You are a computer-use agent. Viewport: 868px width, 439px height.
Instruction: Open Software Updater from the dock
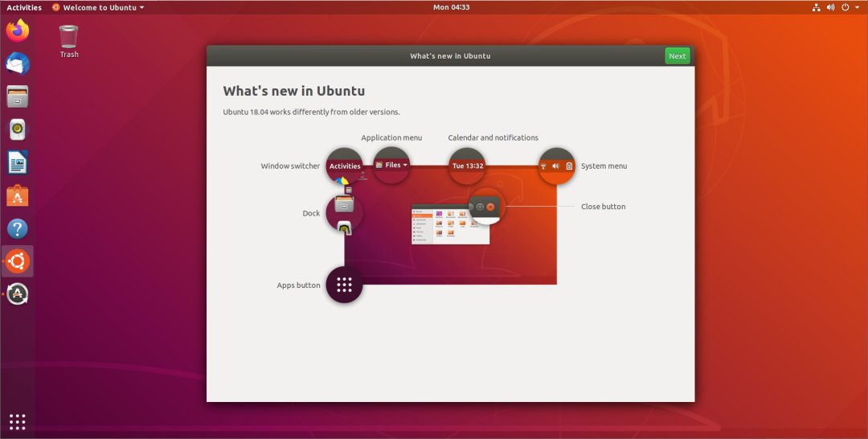pos(18,294)
